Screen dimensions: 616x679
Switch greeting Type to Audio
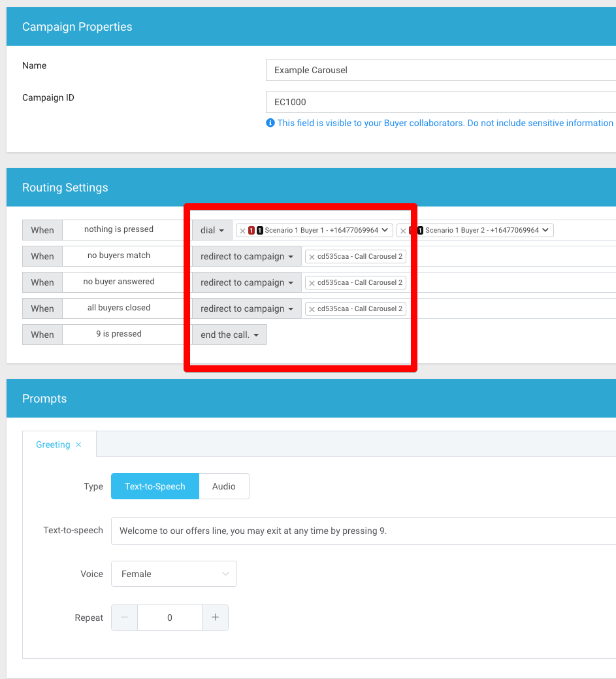click(x=223, y=486)
